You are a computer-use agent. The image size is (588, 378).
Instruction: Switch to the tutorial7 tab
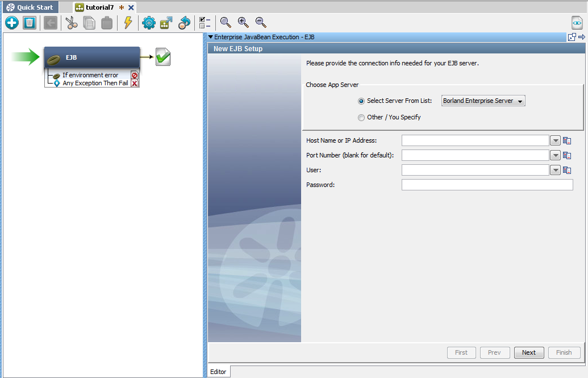98,7
